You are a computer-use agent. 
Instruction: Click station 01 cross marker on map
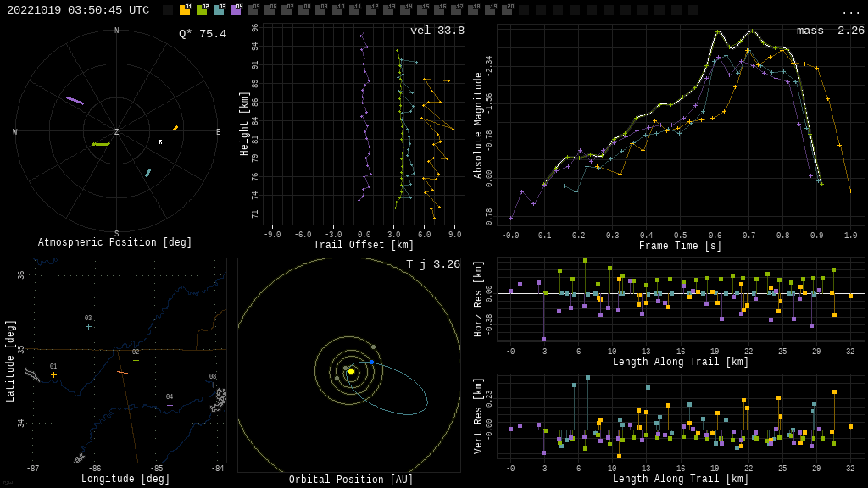(53, 374)
